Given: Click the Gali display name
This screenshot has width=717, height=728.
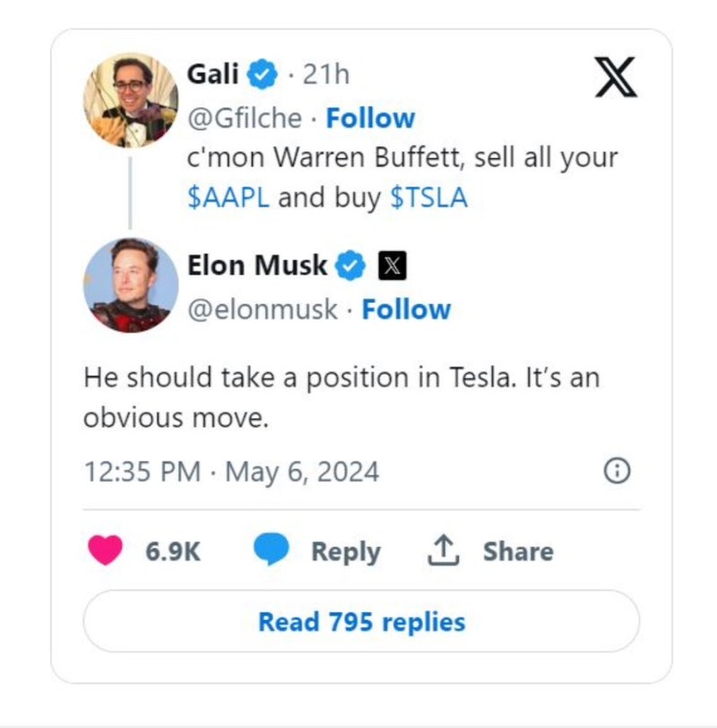Looking at the screenshot, I should coord(213,74).
